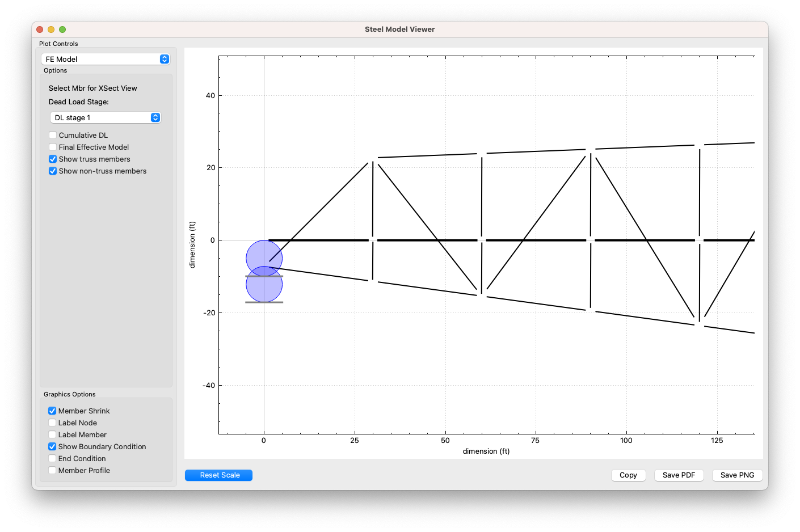Disable Show non-truss members
800x532 pixels.
[53, 171]
